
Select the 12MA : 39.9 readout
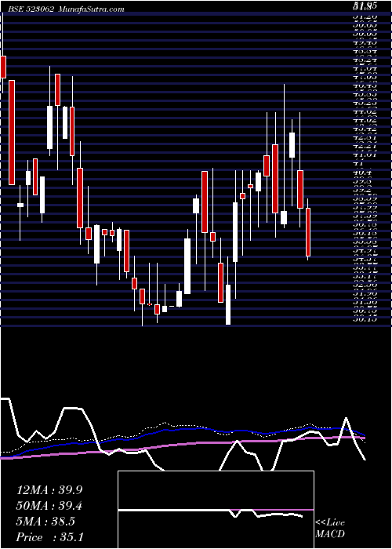(50, 490)
